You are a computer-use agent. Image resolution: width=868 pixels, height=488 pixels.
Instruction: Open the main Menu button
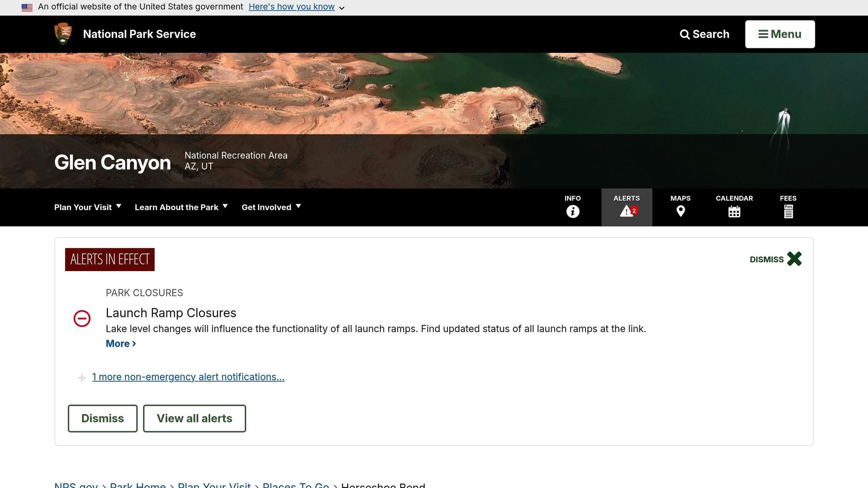780,34
